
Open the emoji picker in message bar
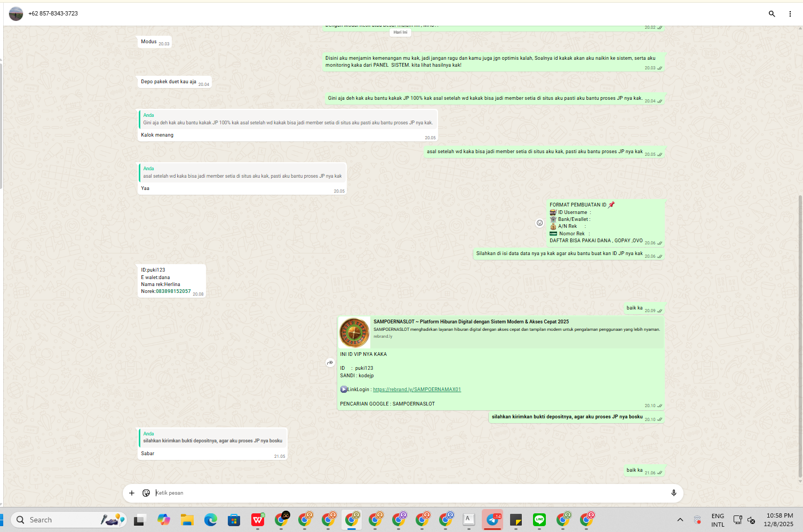(146, 493)
